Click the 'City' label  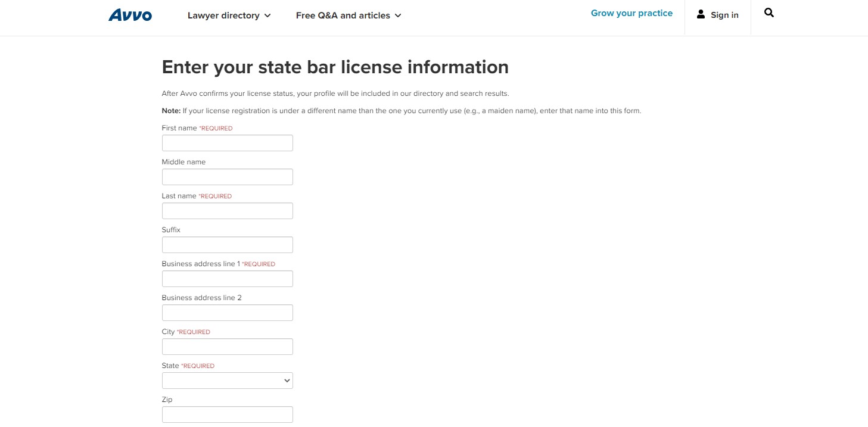169,332
